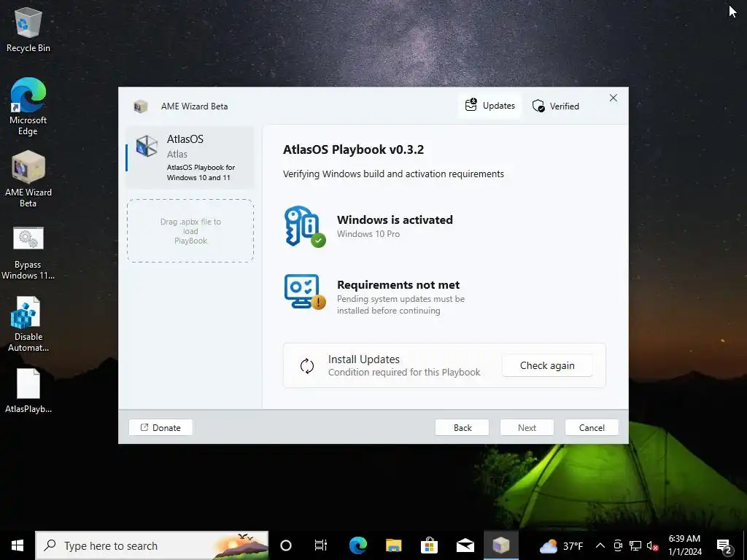Select the AME Wizard Beta desktop icon
The height and width of the screenshot is (560, 747).
[28, 179]
